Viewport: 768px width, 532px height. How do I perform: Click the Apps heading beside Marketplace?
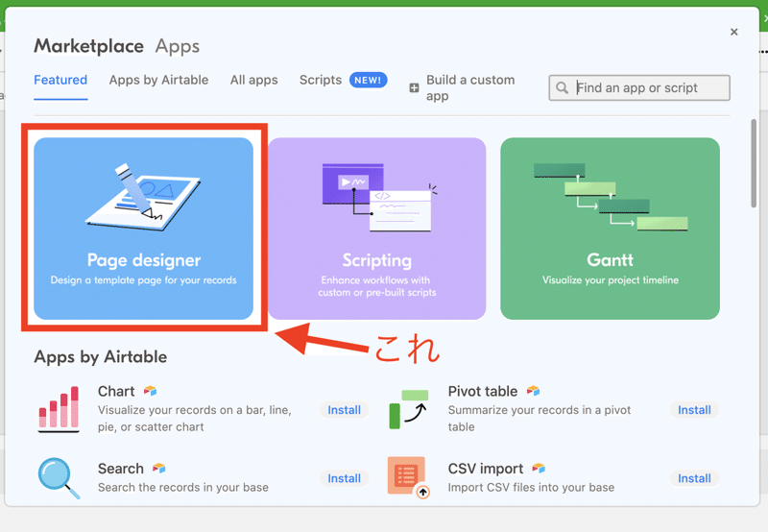(x=178, y=46)
